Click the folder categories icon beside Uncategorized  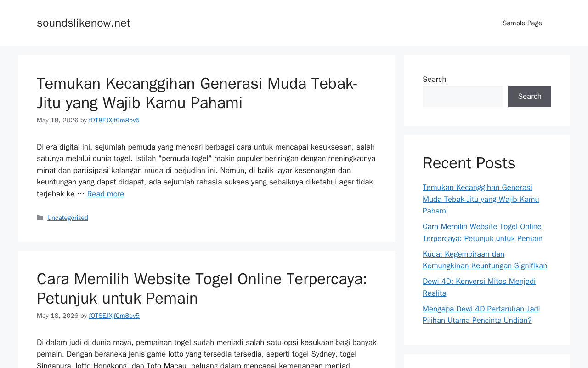(40, 218)
